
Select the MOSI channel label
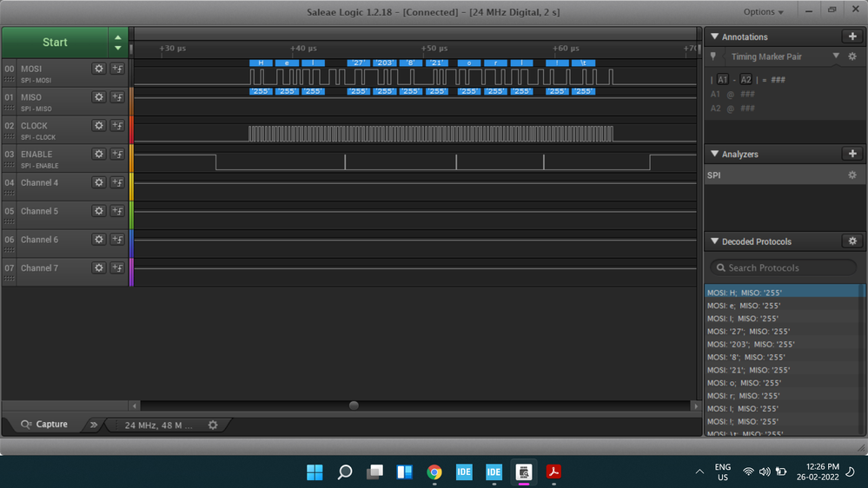point(31,69)
